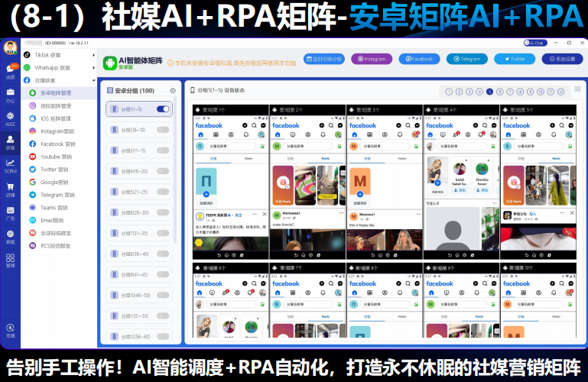Select the 获客 sidebar icon
This screenshot has height=382, width=588.
click(11, 142)
